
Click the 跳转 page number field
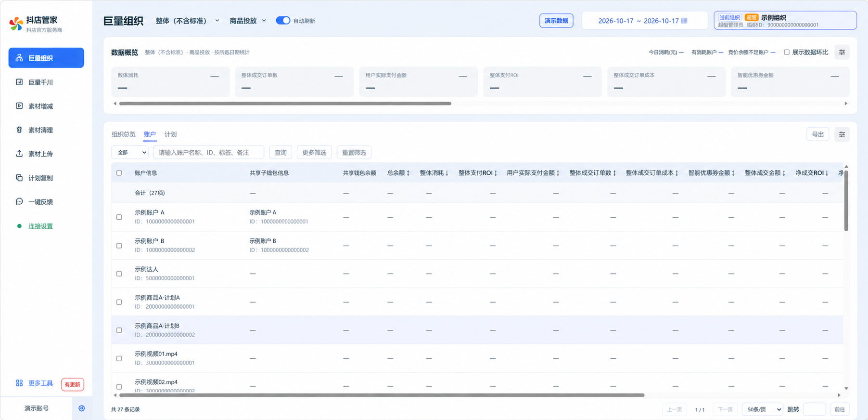click(x=815, y=409)
